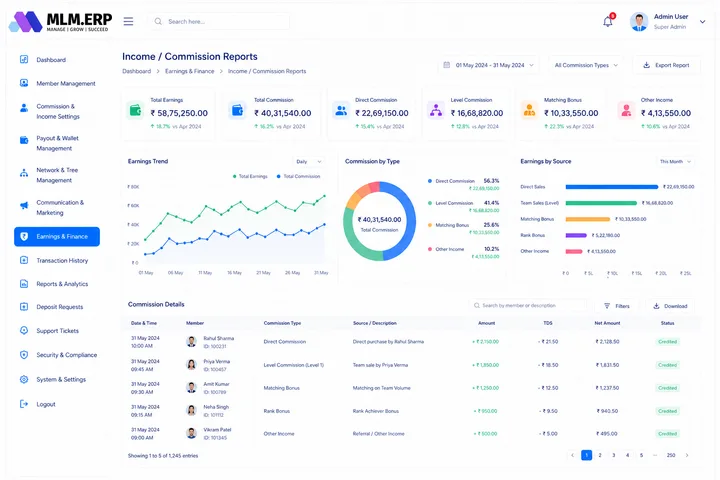This screenshot has width=720, height=480.
Task: Click the Security & Compliance shield icon
Action: click(x=24, y=355)
